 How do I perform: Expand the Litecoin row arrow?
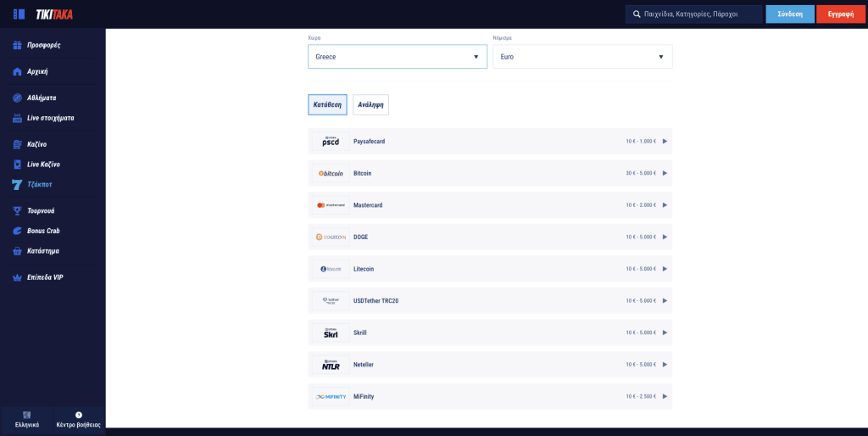(665, 269)
